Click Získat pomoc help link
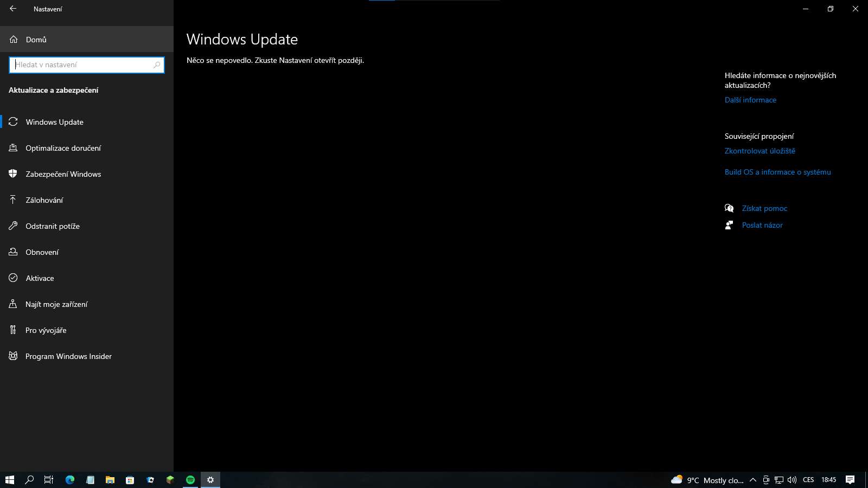This screenshot has width=868, height=488. [764, 209]
